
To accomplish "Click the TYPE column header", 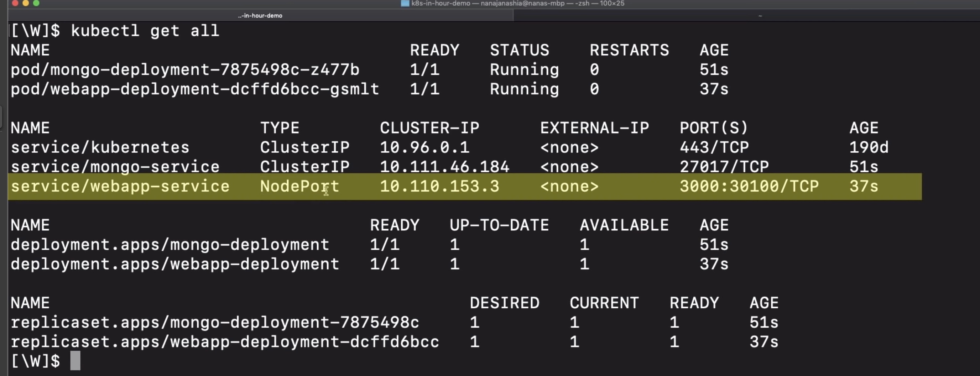I will tap(280, 128).
